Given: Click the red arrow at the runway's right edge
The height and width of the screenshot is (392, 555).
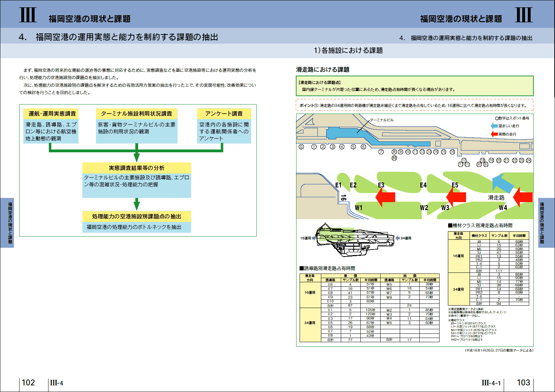Looking at the screenshot, I should coord(523,197).
